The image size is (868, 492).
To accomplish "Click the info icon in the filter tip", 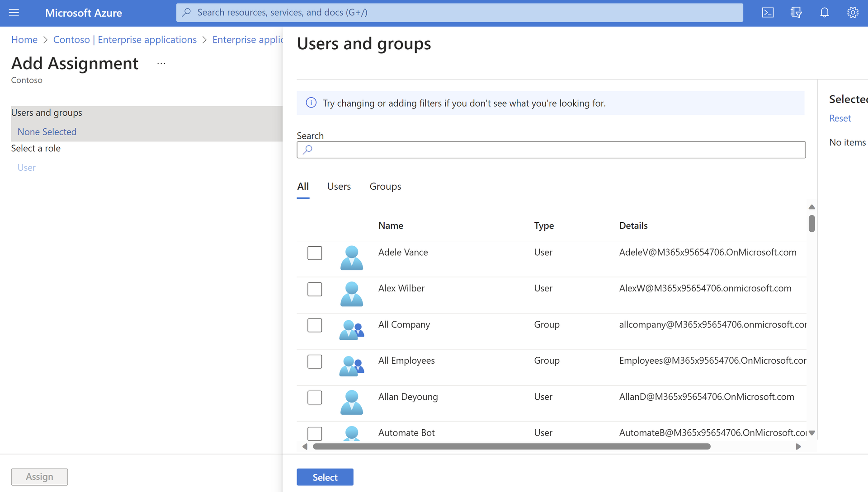I will coord(311,103).
